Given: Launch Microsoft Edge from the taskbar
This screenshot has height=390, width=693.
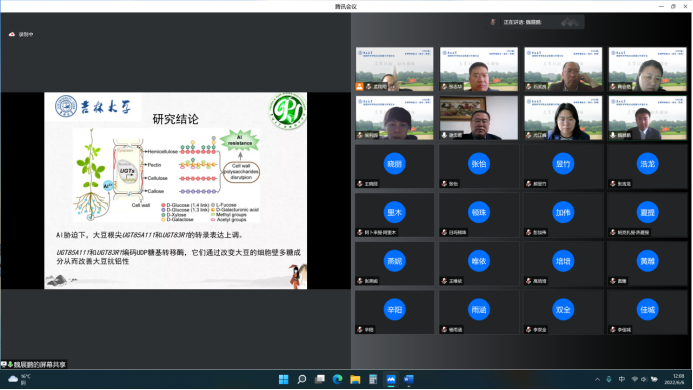Looking at the screenshot, I should coord(337,379).
